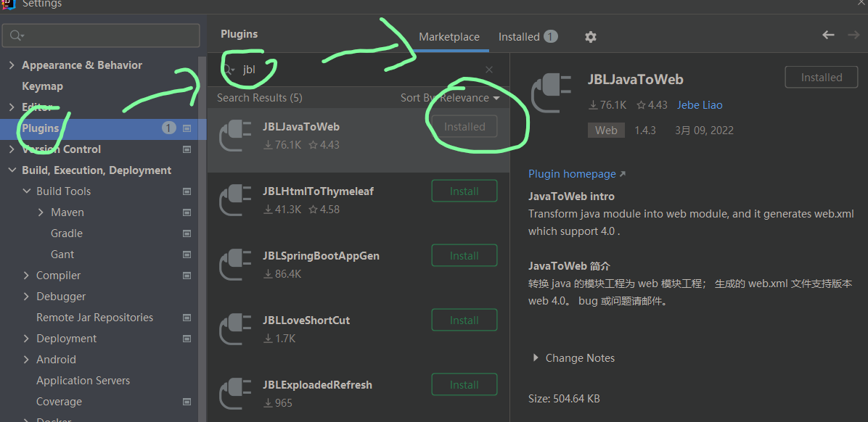Click the search magnifier in settings search box

[16, 36]
